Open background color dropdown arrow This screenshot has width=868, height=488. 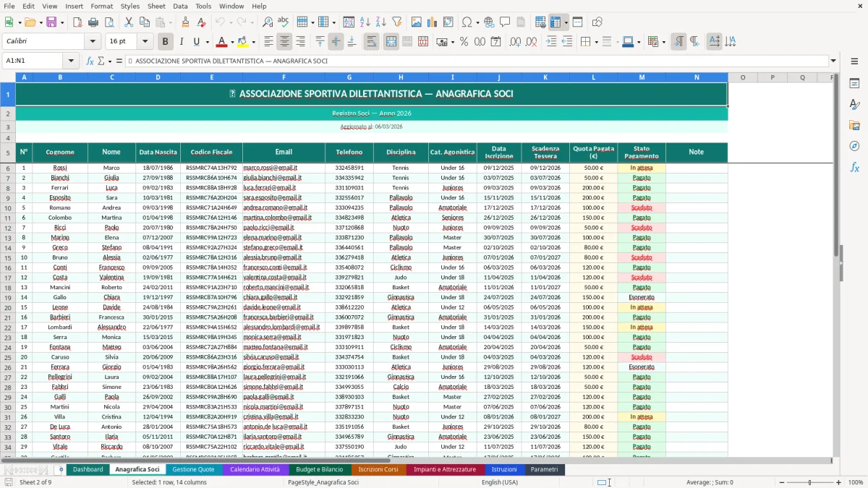click(x=253, y=42)
